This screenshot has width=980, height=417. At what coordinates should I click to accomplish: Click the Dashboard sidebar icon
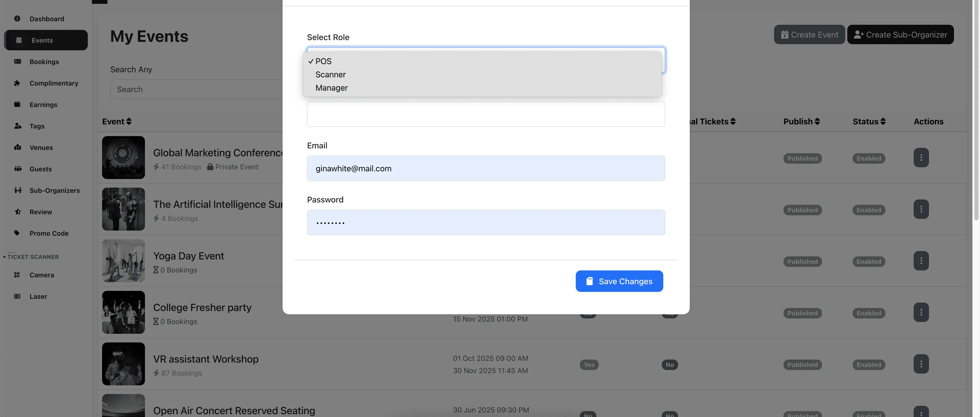(17, 19)
